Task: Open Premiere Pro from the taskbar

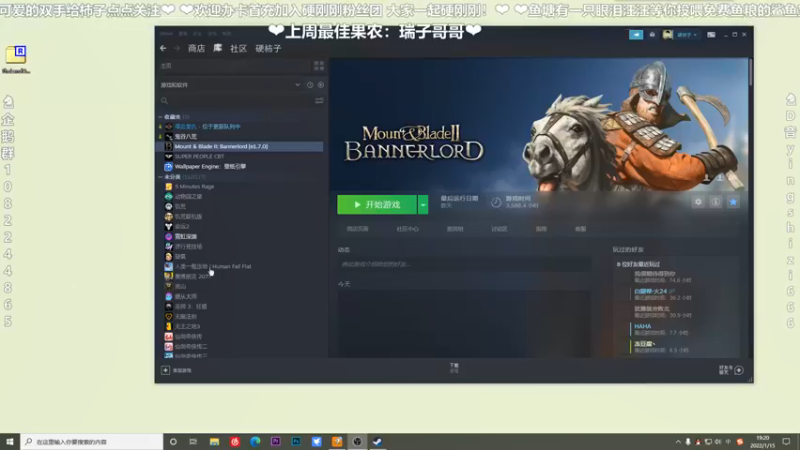Action: (276, 441)
